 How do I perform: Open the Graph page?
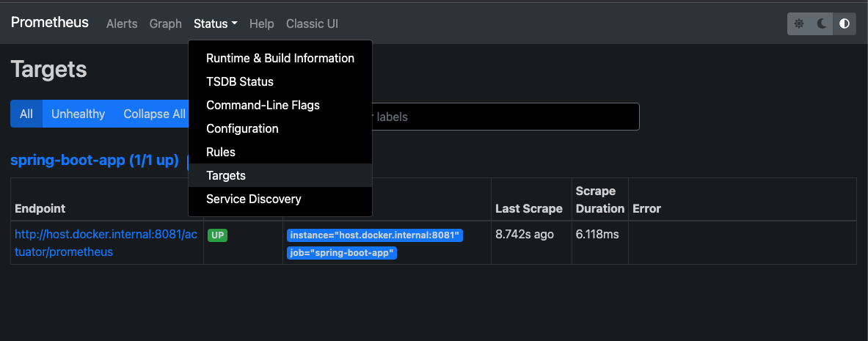(x=165, y=23)
